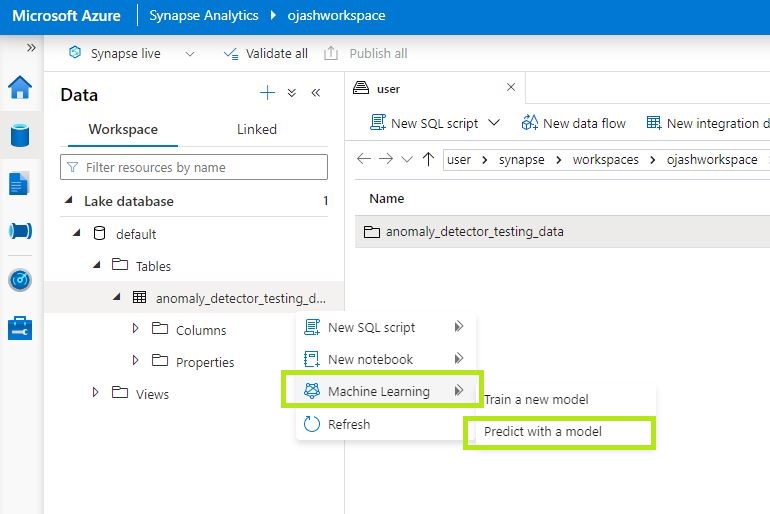This screenshot has height=514, width=770.
Task: Open the Integrate hub icon
Action: pyautogui.click(x=20, y=231)
